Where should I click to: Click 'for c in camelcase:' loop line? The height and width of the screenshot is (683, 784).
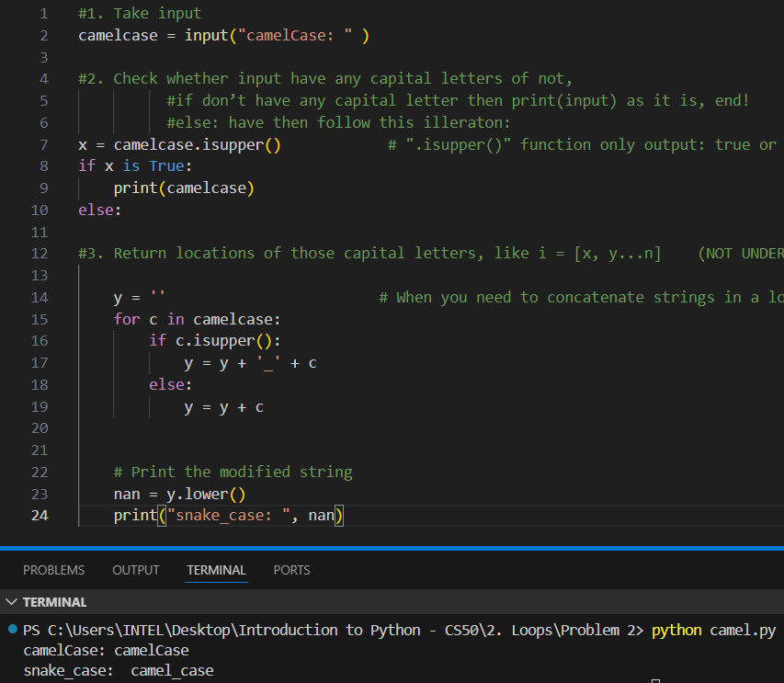pos(197,320)
